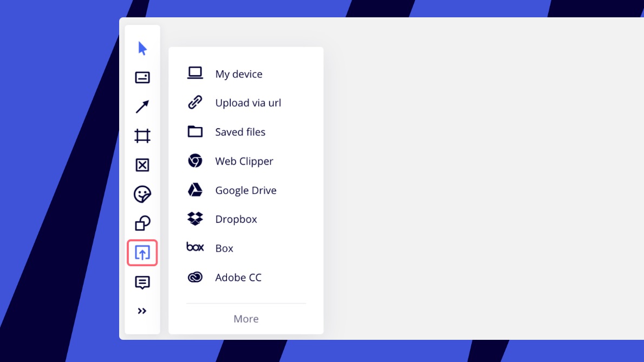Image resolution: width=644 pixels, height=362 pixels.
Task: Select the shapes tool
Action: (x=142, y=223)
